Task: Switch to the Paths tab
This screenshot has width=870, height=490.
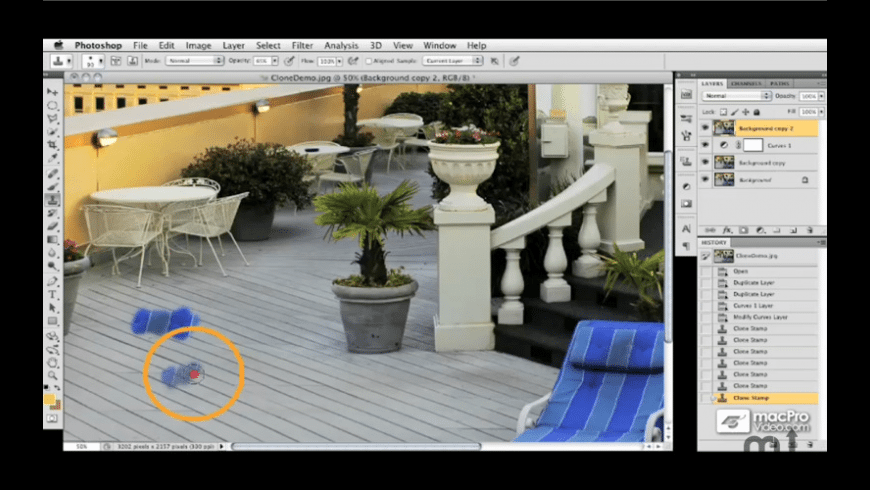Action: [779, 83]
